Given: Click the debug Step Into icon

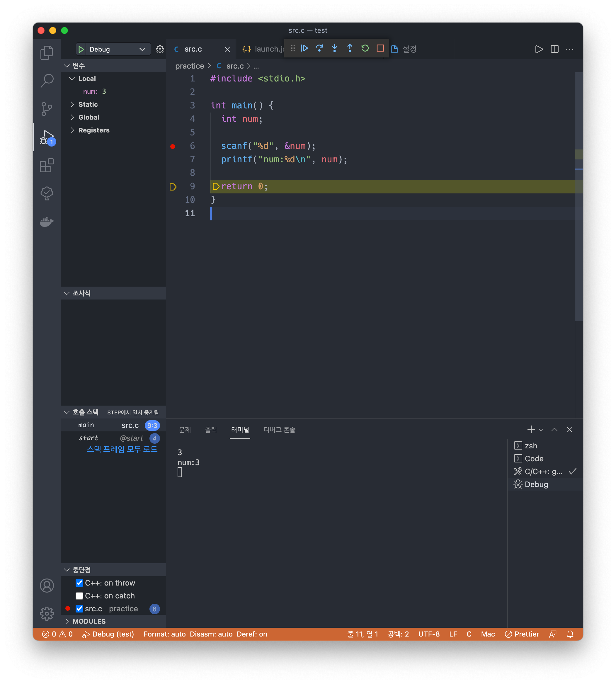Looking at the screenshot, I should [x=334, y=48].
